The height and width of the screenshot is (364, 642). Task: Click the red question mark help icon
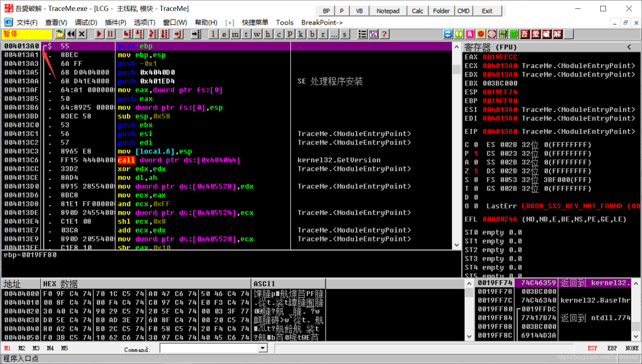point(384,34)
